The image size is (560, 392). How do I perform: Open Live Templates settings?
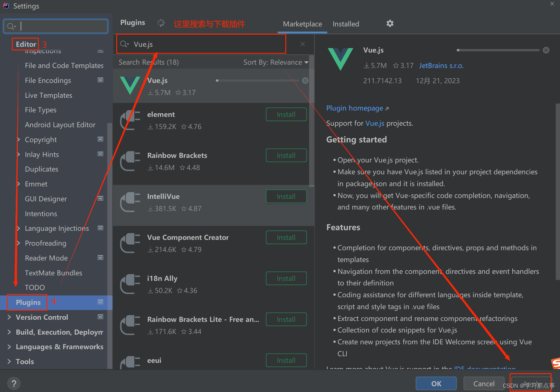point(49,95)
